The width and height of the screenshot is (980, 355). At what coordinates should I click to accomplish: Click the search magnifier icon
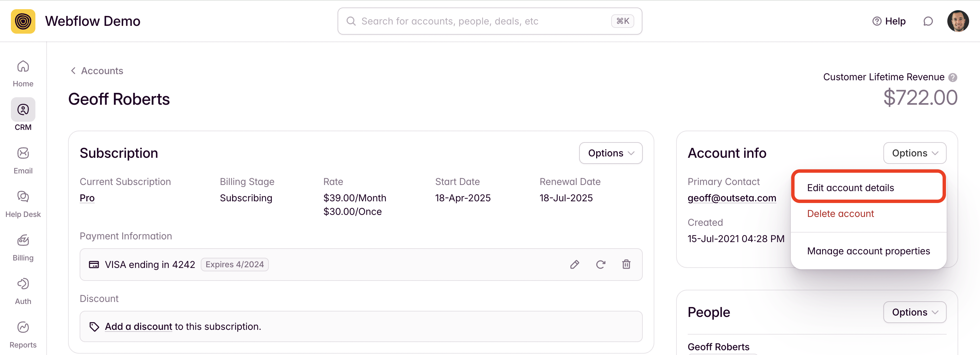(x=351, y=21)
